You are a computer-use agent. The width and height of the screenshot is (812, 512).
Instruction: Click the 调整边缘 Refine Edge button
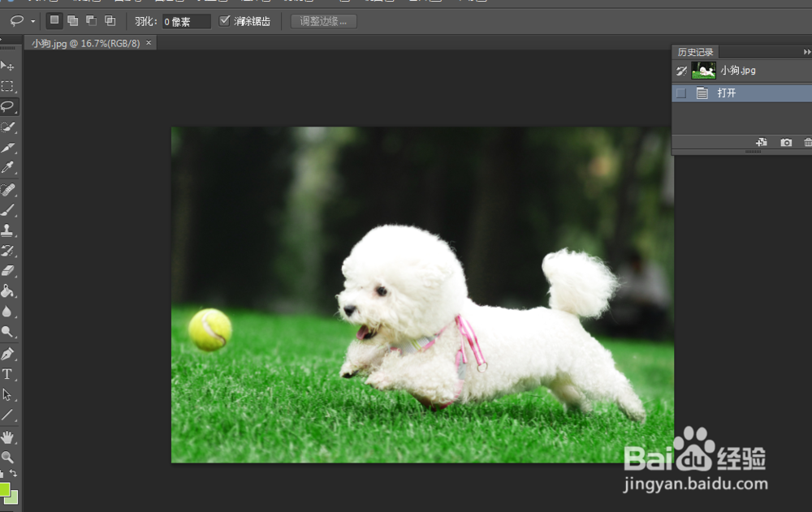tap(324, 21)
